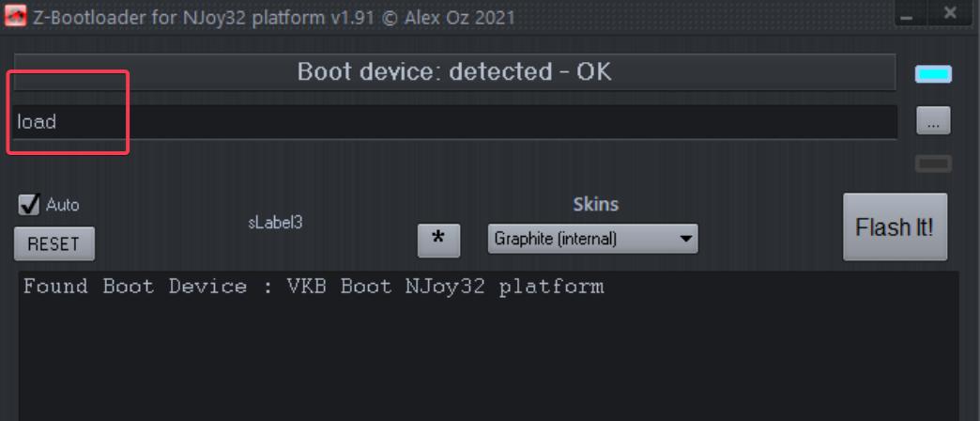Select the Graphite (internal) skin combo box
The height and width of the screenshot is (421, 980).
pyautogui.click(x=592, y=239)
